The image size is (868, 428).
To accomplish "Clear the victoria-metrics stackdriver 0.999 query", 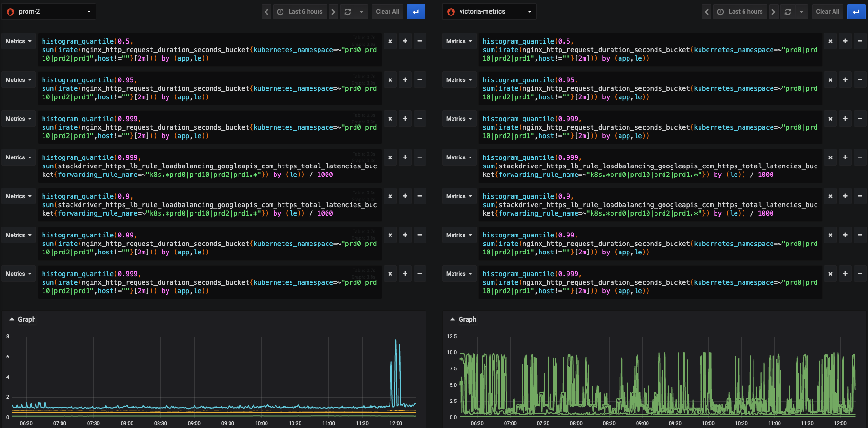I will pyautogui.click(x=830, y=157).
